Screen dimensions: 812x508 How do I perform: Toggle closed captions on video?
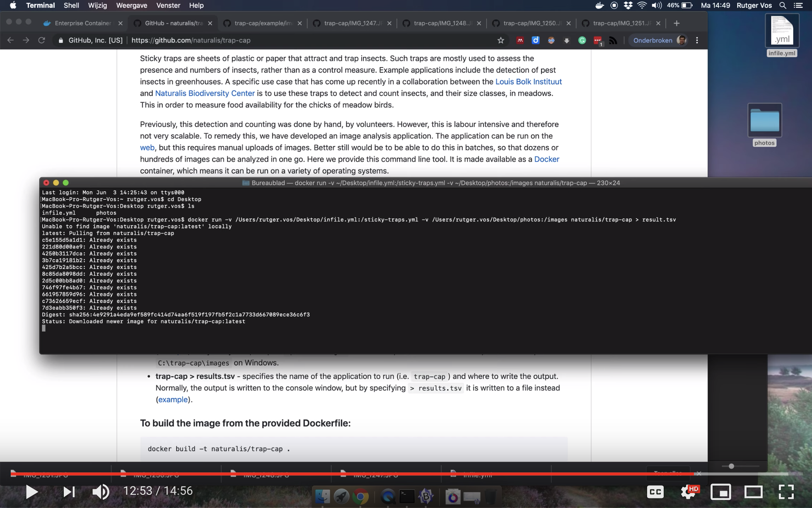(x=655, y=492)
